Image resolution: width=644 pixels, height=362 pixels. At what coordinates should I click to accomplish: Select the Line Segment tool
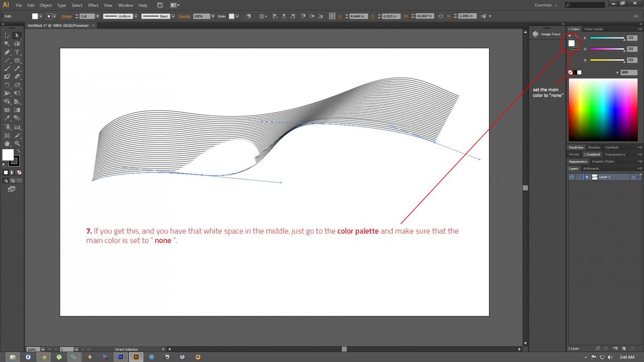[7, 60]
